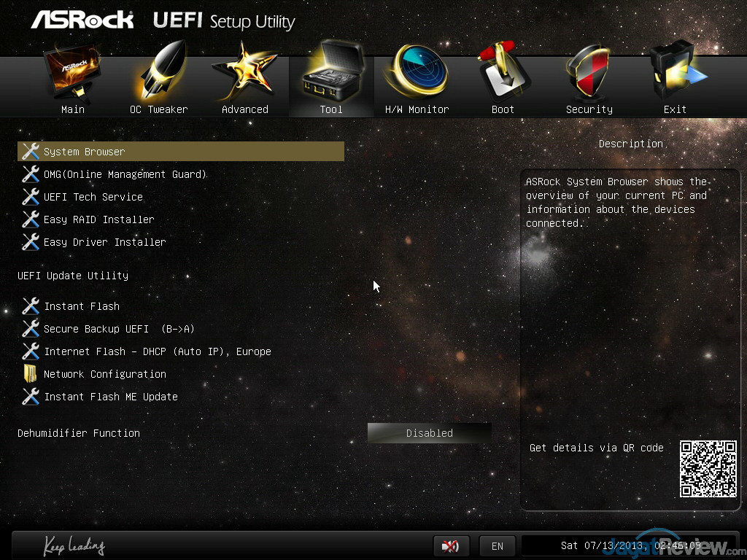Open the Dehumidifier Function Disabled dropdown
The image size is (747, 560).
[429, 433]
